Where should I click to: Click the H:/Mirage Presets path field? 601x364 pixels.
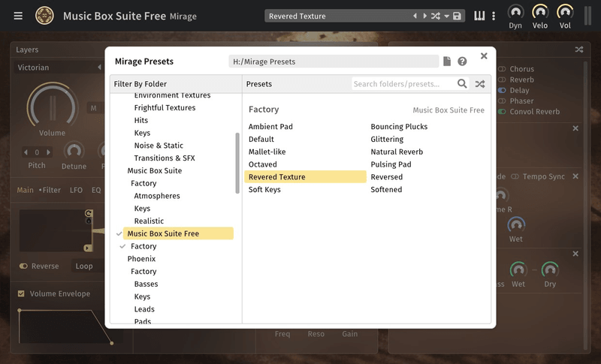[x=334, y=62]
